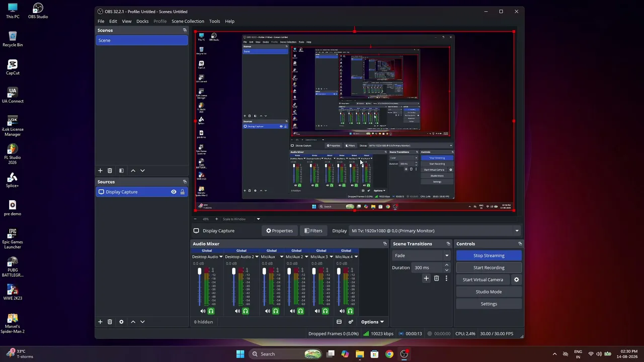The image size is (644, 362).
Task: Open the Tools menu
Action: (214, 21)
